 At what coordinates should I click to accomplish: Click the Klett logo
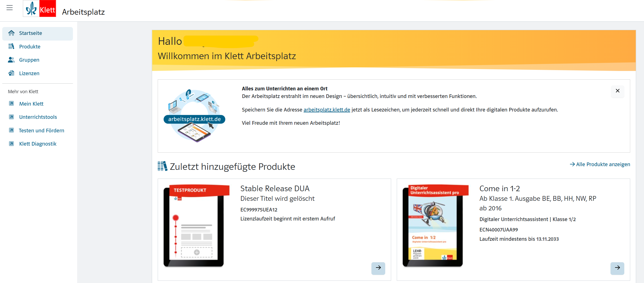(x=39, y=9)
